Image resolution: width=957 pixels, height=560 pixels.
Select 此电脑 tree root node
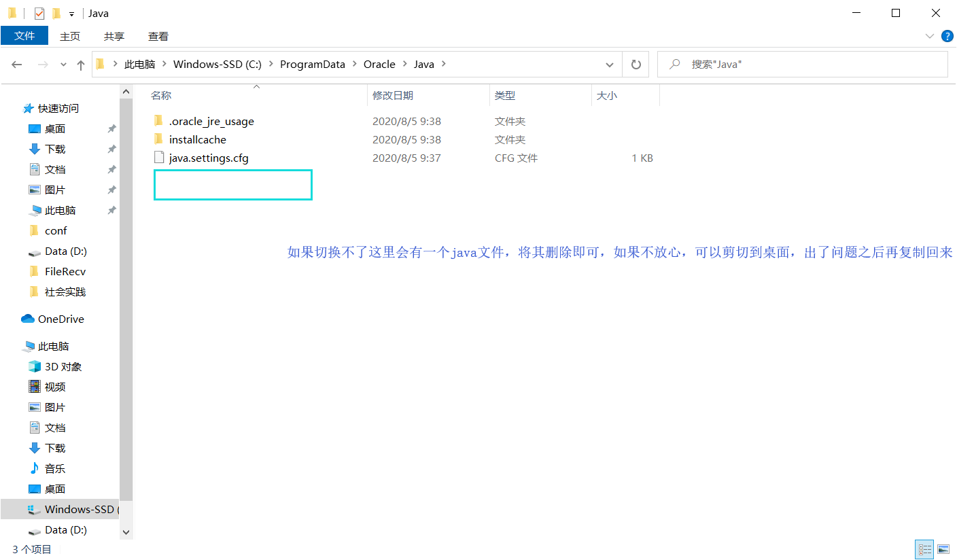[53, 346]
